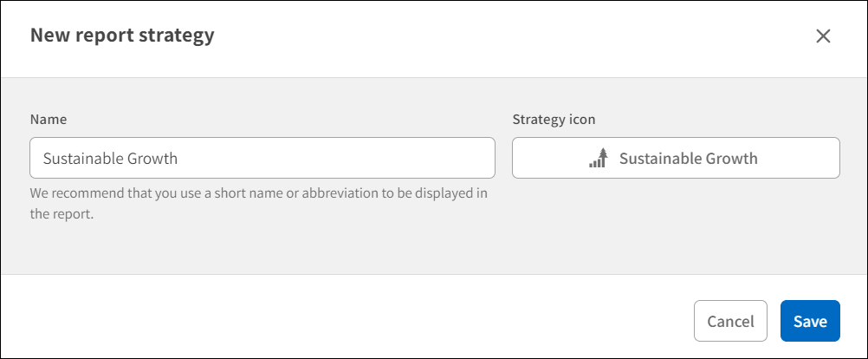Click the "Name" field label
Image resolution: width=868 pixels, height=359 pixels.
(48, 120)
